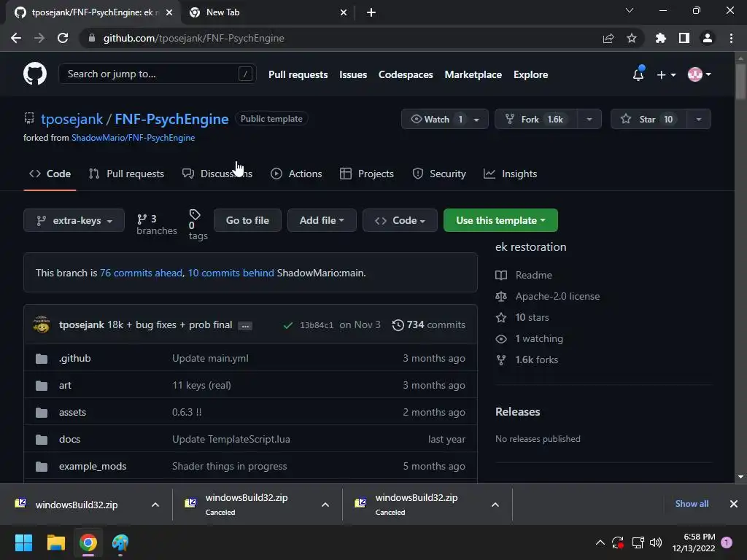Open the Security tab
747x560 pixels.
[438, 174]
